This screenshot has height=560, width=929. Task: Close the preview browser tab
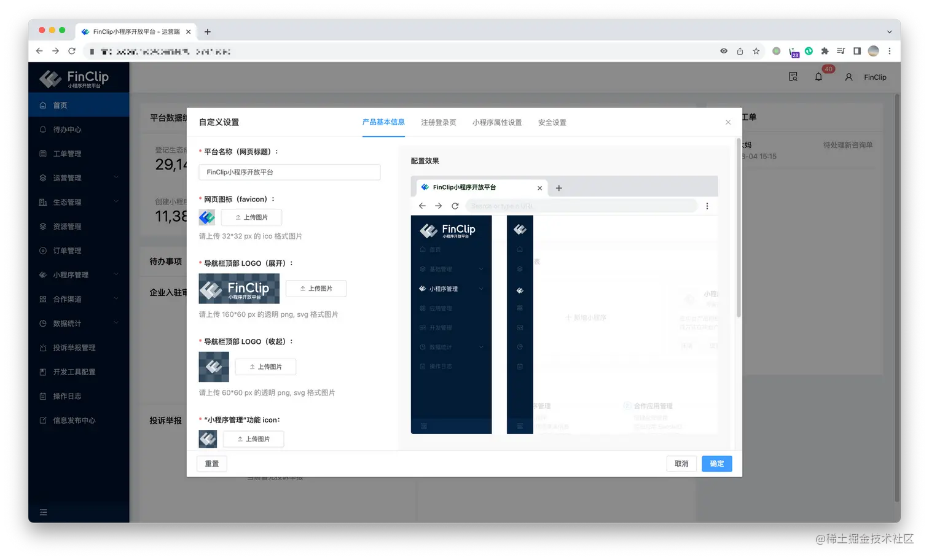539,189
